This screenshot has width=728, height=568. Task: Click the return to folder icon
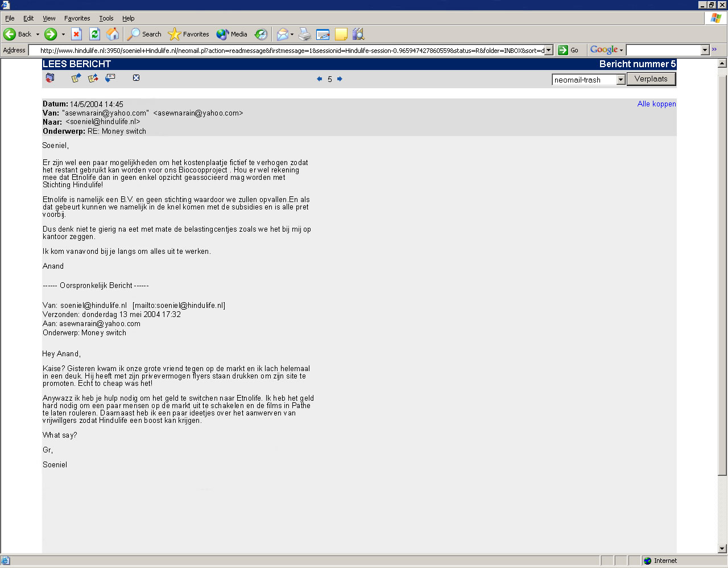point(50,78)
